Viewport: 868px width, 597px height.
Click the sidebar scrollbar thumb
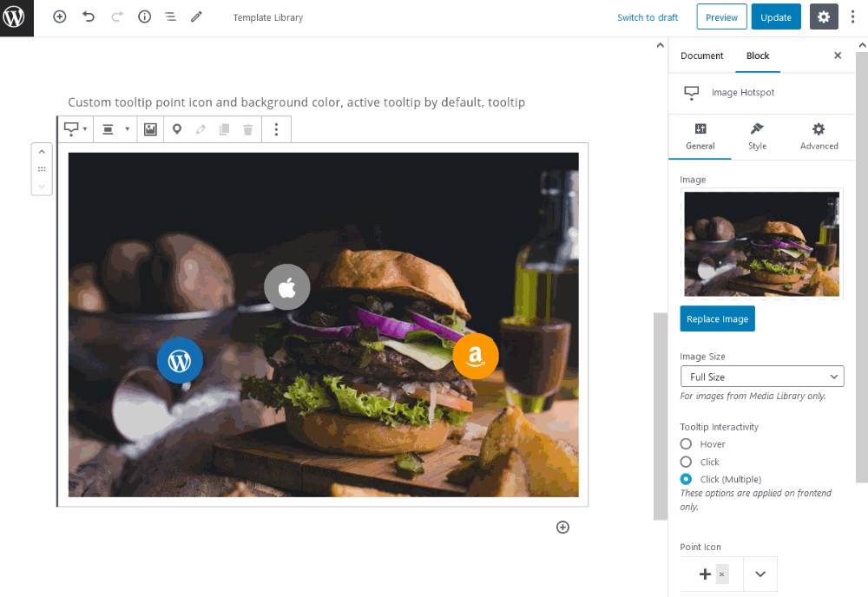pyautogui.click(x=862, y=268)
